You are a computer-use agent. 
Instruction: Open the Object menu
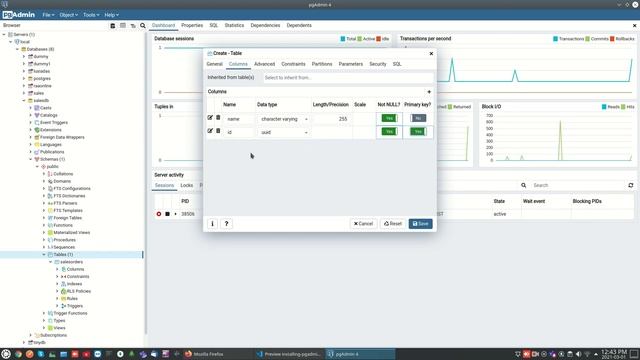coord(68,15)
